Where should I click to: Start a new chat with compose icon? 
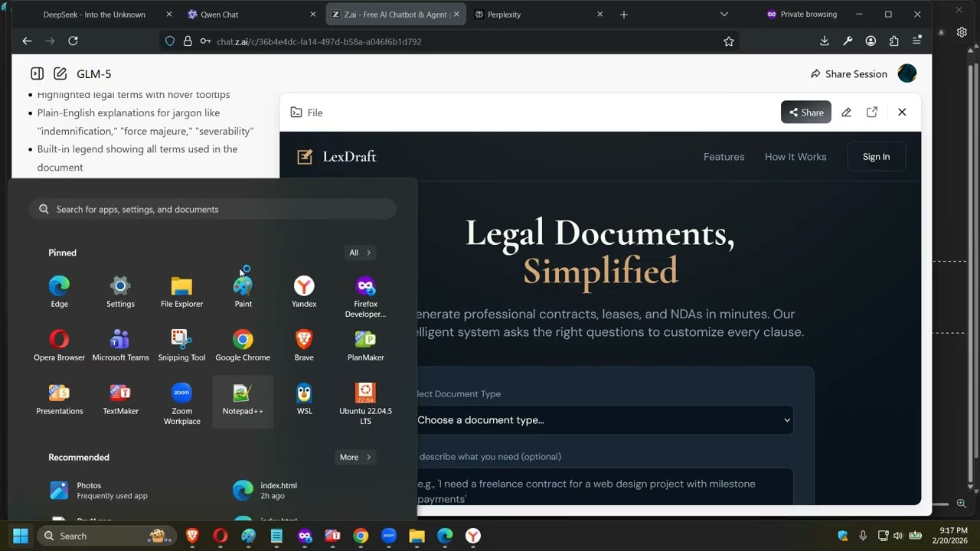point(60,73)
